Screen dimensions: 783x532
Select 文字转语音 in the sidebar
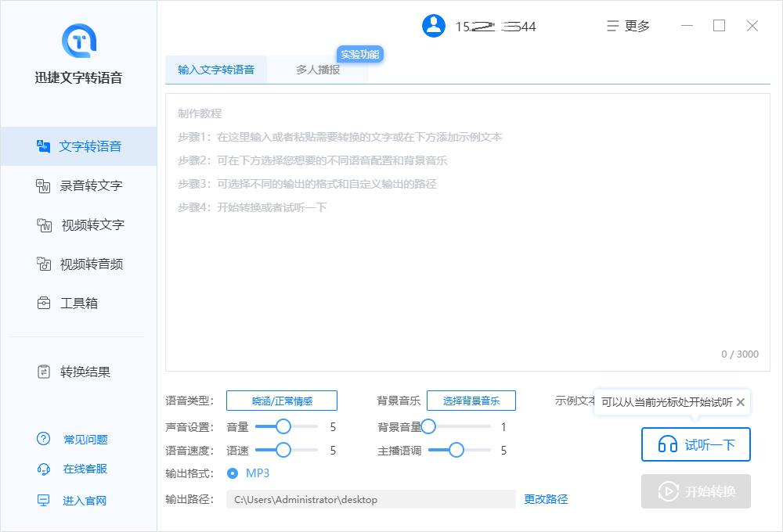[76, 146]
